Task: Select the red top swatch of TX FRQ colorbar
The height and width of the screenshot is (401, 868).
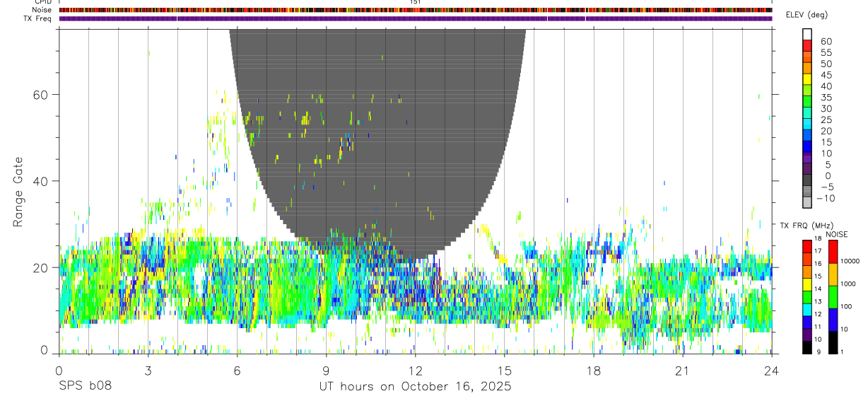Action: point(807,246)
